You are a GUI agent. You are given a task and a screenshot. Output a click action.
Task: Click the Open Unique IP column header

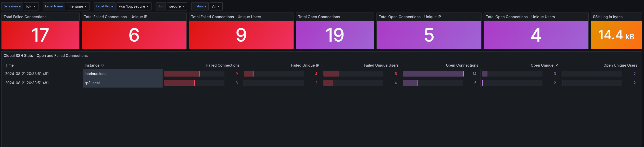(x=544, y=65)
